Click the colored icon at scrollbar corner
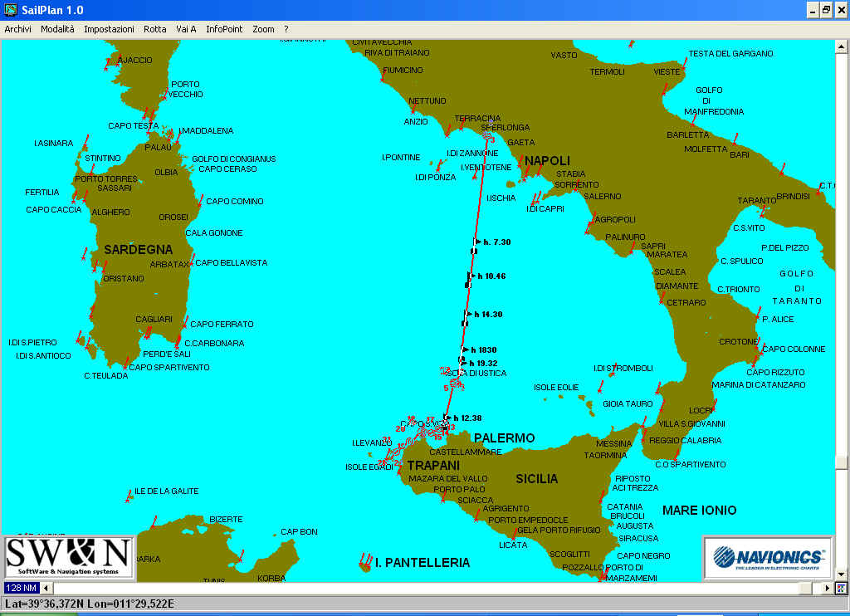The height and width of the screenshot is (616, 850). point(842,589)
